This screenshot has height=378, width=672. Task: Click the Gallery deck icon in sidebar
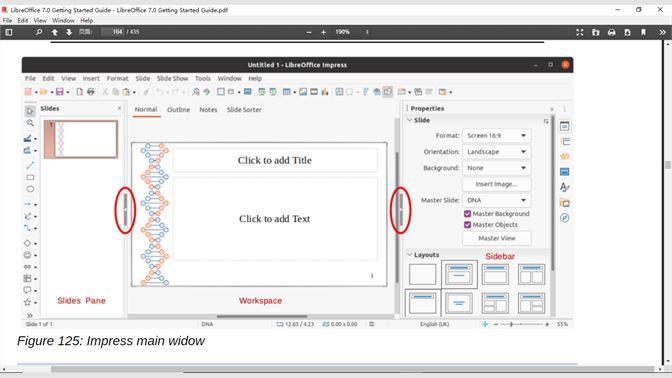click(564, 203)
